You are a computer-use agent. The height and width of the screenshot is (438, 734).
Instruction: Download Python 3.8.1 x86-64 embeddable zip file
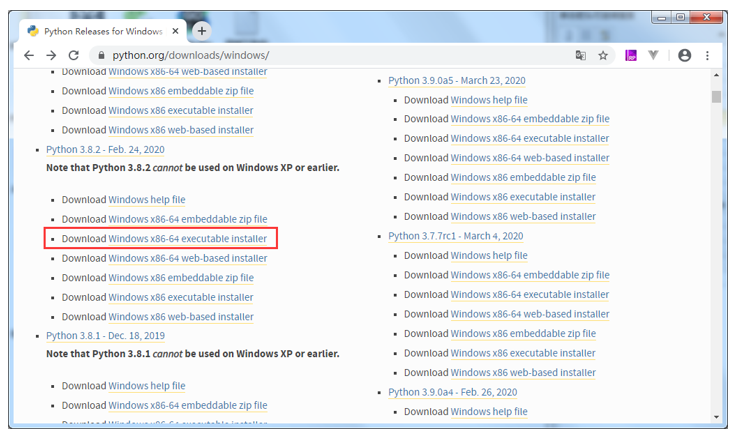tap(188, 405)
